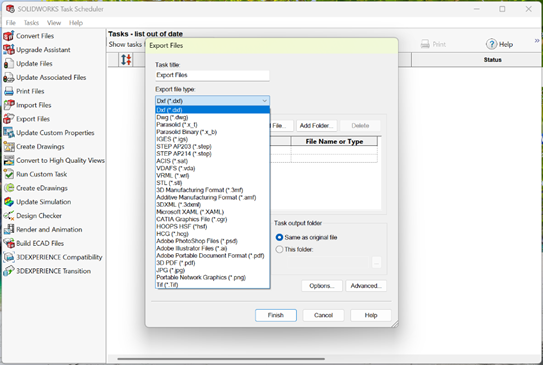Viewport: 543px width, 365px height.
Task: Select Create eDrawings icon
Action: point(9,188)
